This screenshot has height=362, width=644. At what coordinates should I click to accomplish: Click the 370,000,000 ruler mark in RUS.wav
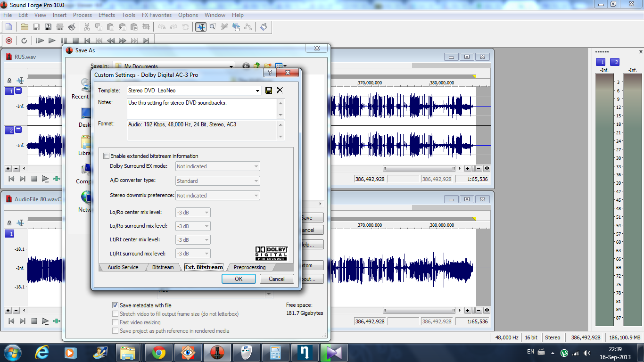point(370,82)
